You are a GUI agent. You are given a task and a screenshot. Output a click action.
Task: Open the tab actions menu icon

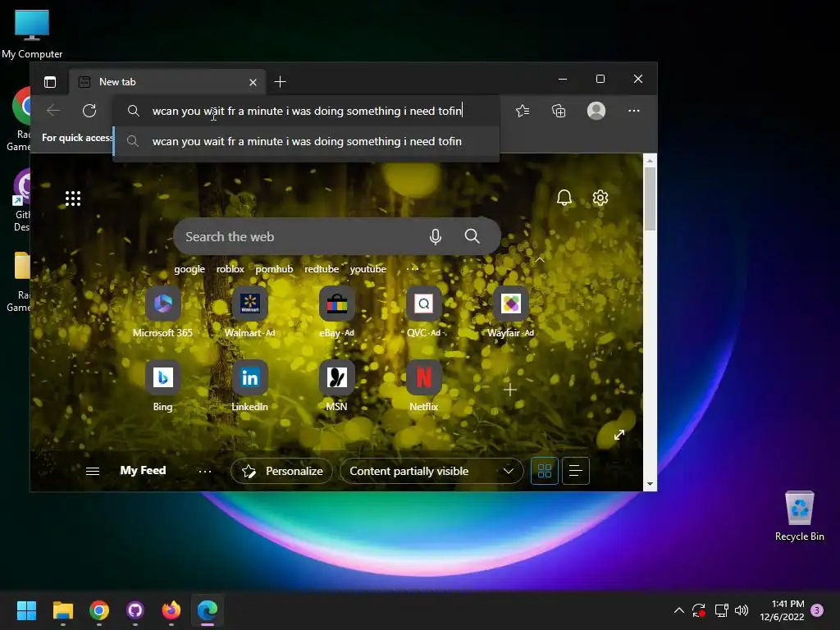tap(50, 82)
